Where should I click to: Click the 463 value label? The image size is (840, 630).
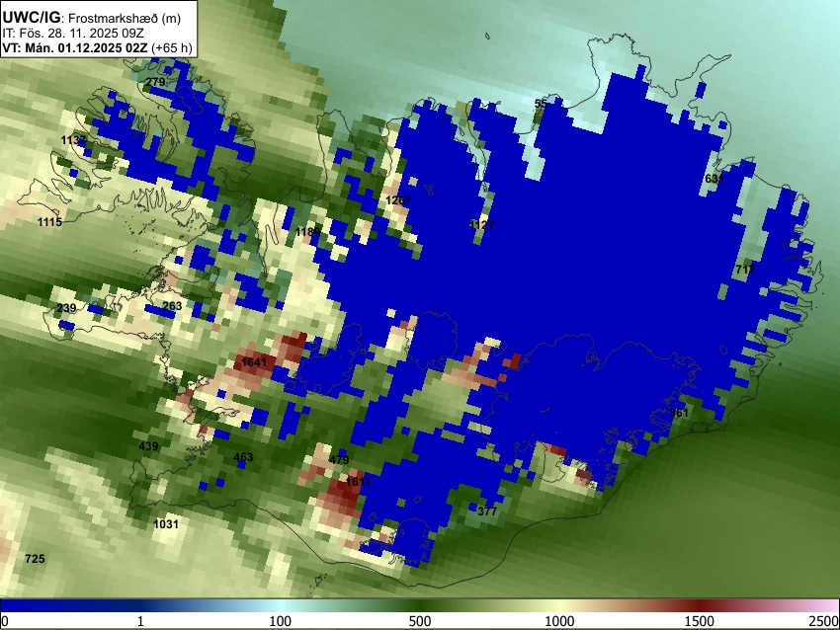243,457
